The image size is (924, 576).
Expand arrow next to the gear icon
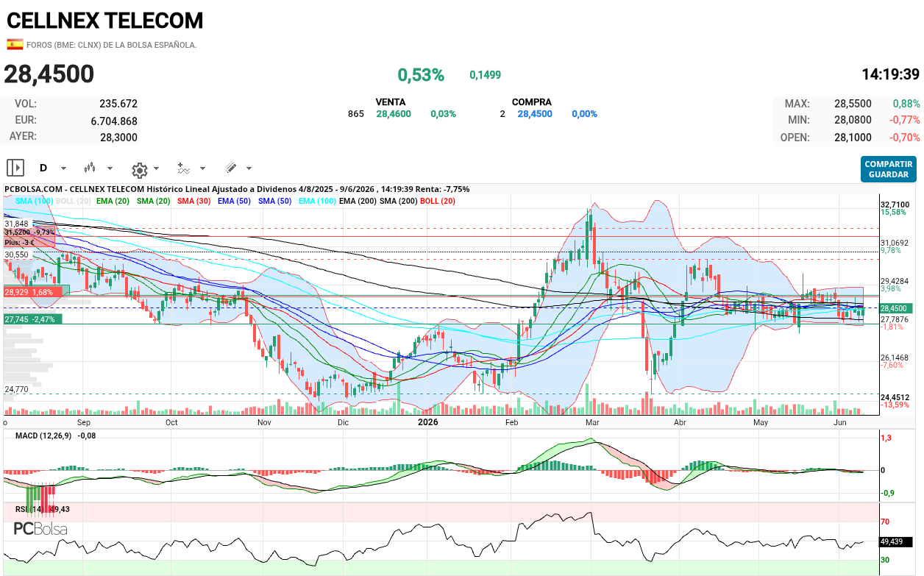[x=157, y=168]
